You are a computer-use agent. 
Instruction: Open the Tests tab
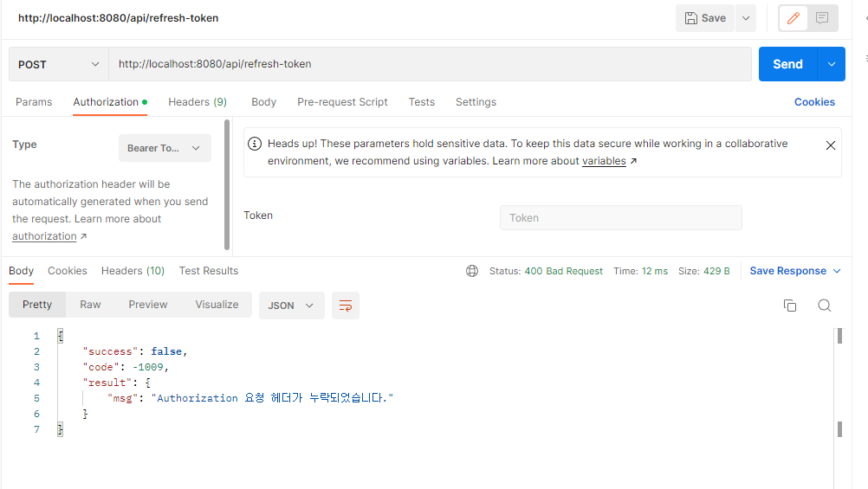coord(422,102)
